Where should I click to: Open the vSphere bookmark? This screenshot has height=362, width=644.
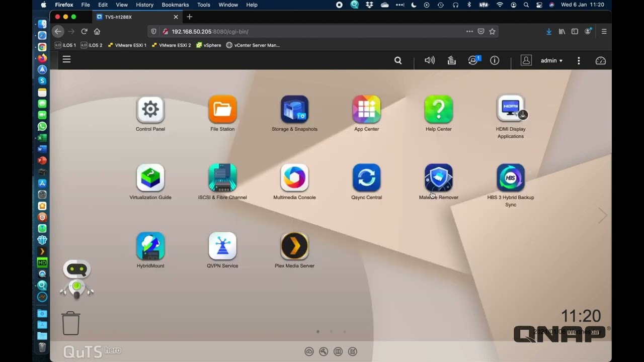pos(209,45)
